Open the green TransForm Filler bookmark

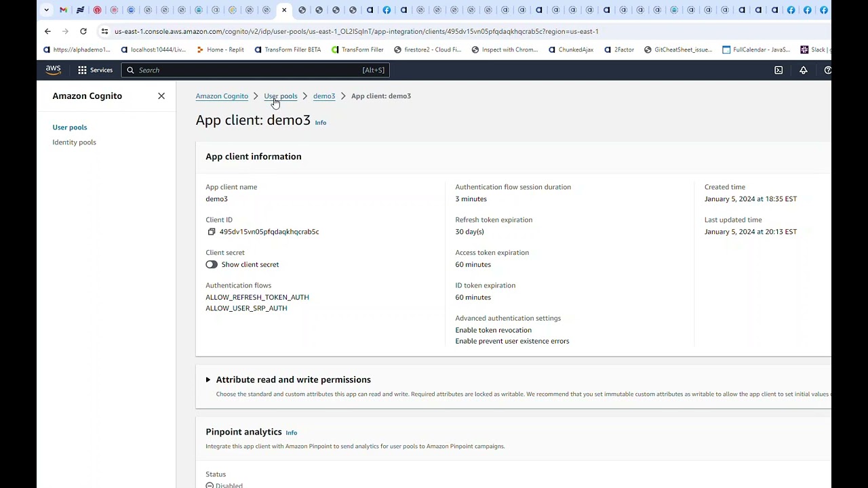coord(357,49)
